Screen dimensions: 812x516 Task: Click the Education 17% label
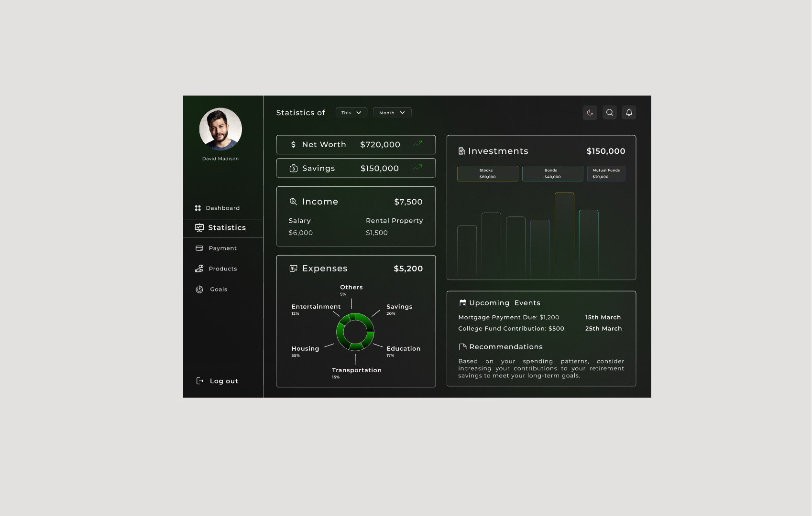coord(404,351)
